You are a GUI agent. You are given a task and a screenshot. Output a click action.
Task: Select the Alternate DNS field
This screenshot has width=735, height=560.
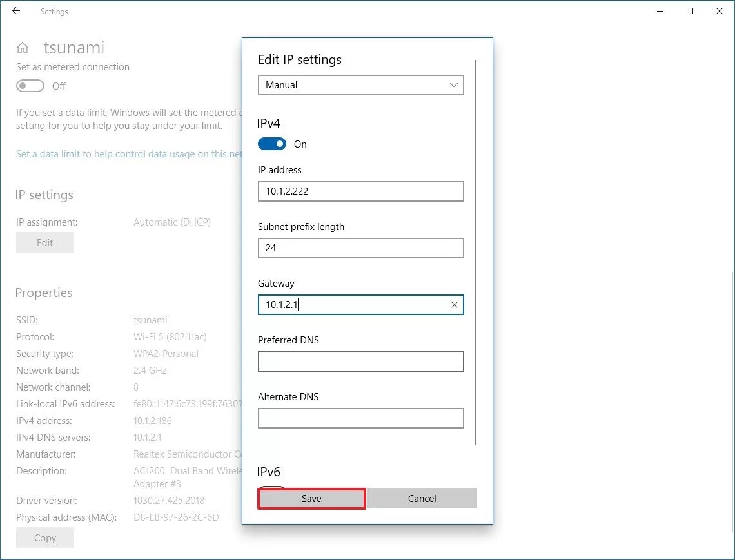pos(360,418)
